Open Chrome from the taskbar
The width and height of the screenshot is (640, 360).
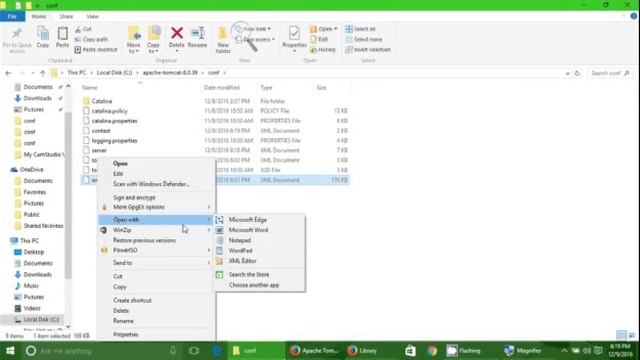(x=432, y=351)
